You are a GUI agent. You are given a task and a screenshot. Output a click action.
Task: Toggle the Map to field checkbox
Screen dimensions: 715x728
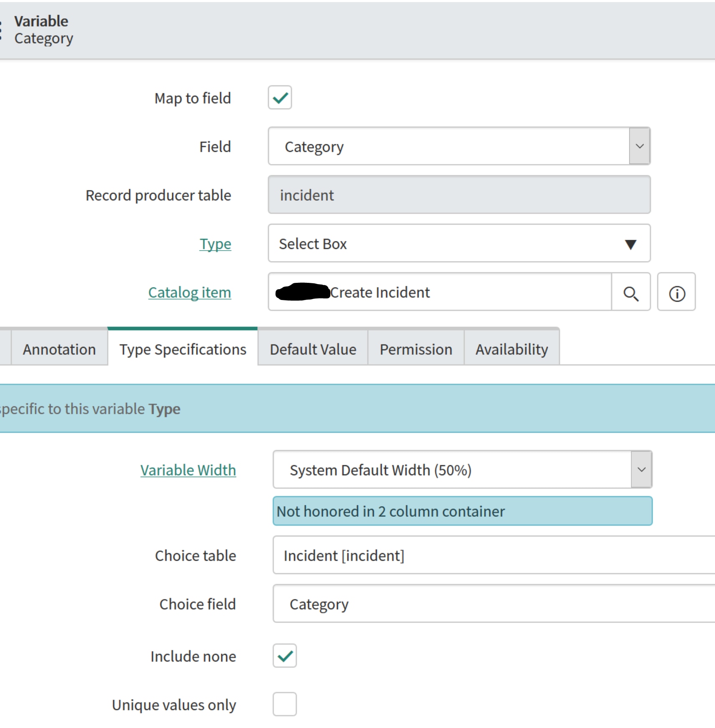(x=279, y=97)
